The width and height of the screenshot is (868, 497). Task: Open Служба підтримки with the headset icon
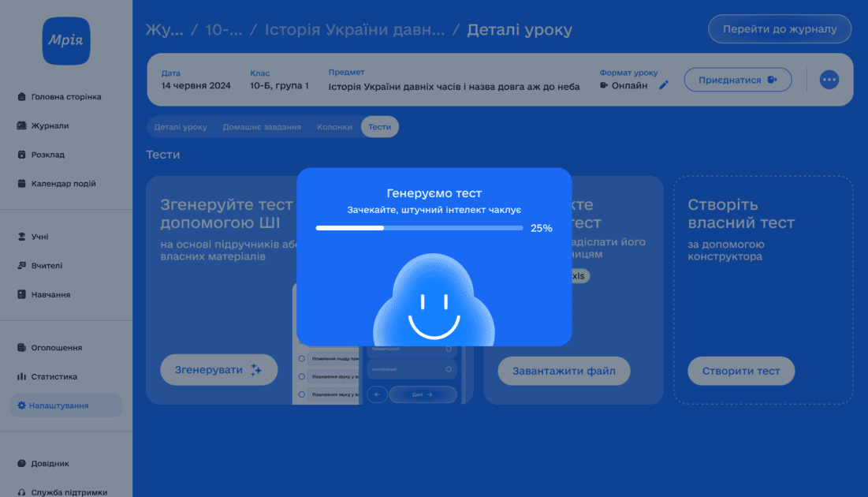point(69,492)
